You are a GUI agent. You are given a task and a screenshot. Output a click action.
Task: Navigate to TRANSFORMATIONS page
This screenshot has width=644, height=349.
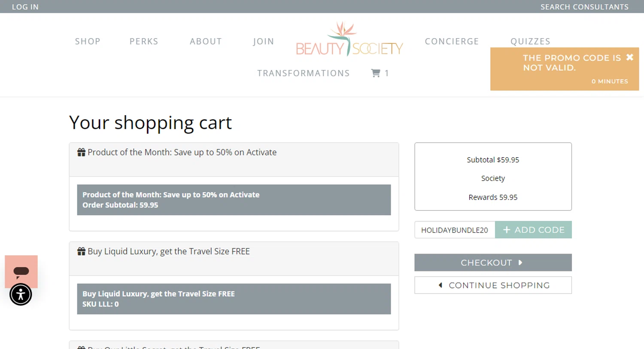pyautogui.click(x=304, y=73)
